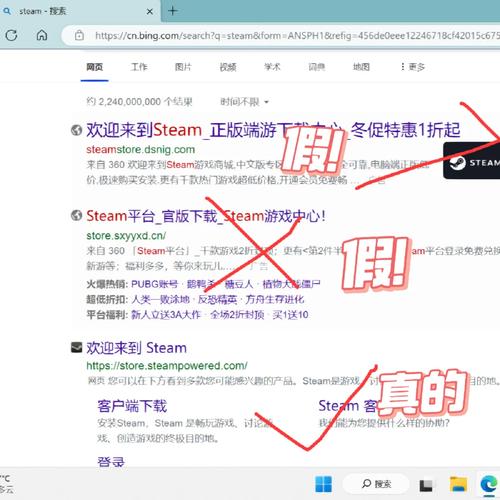Expand the 更多 search categories menu

(x=413, y=67)
